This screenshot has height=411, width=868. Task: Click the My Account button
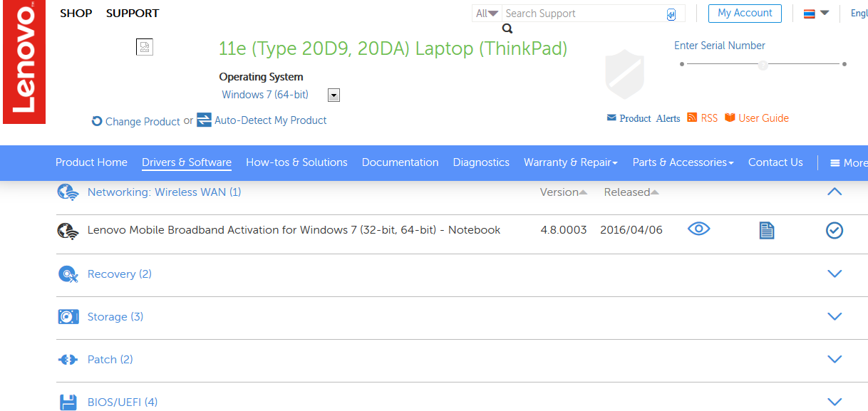tap(745, 14)
